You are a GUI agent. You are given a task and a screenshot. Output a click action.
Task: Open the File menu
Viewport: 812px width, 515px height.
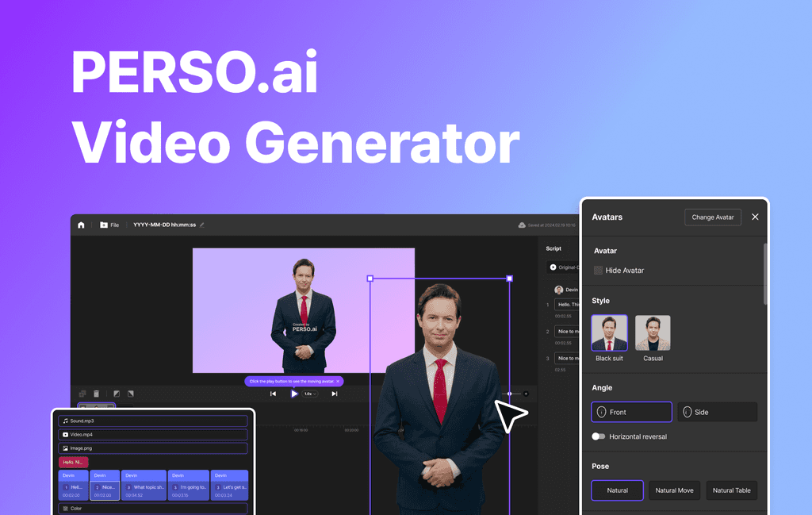click(x=109, y=225)
